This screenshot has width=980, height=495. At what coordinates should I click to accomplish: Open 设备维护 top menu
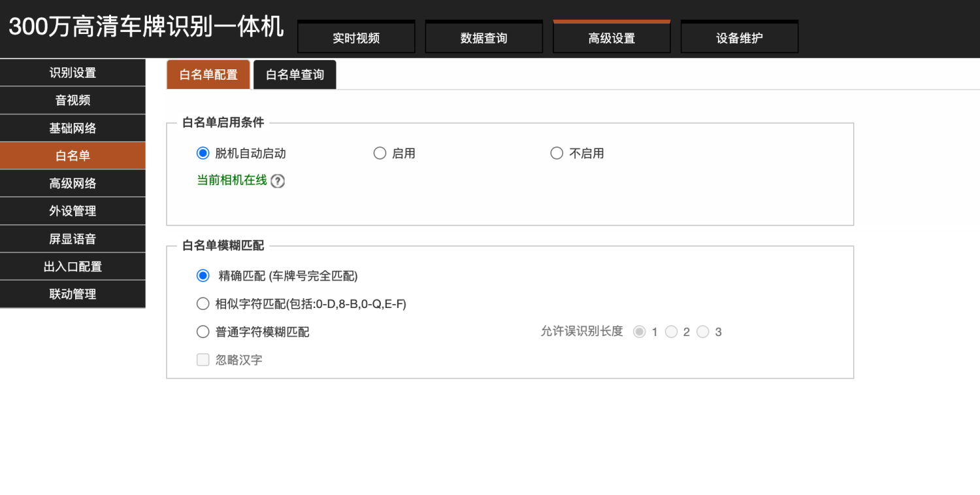click(739, 38)
